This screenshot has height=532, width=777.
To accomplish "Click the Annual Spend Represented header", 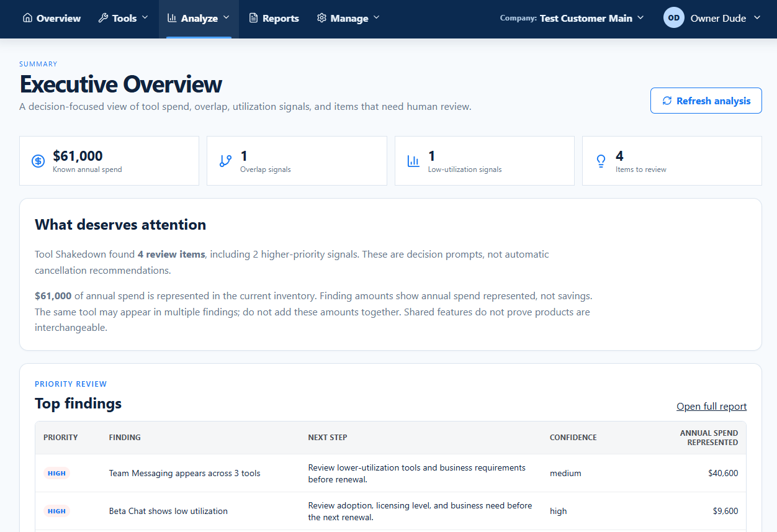I will point(709,438).
